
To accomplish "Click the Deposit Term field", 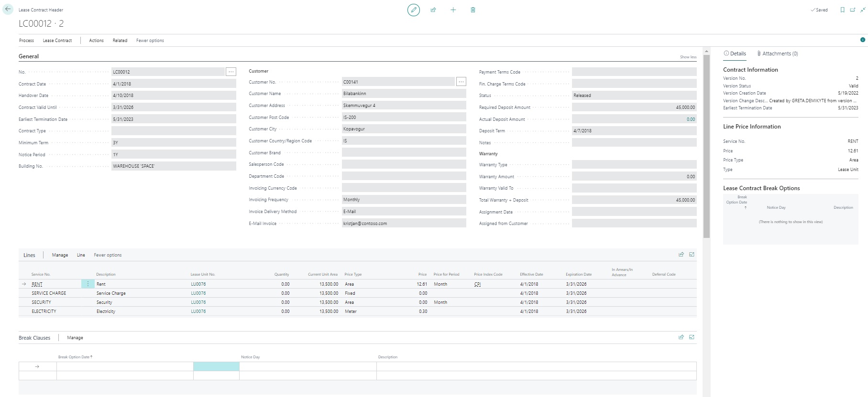I will coord(634,130).
